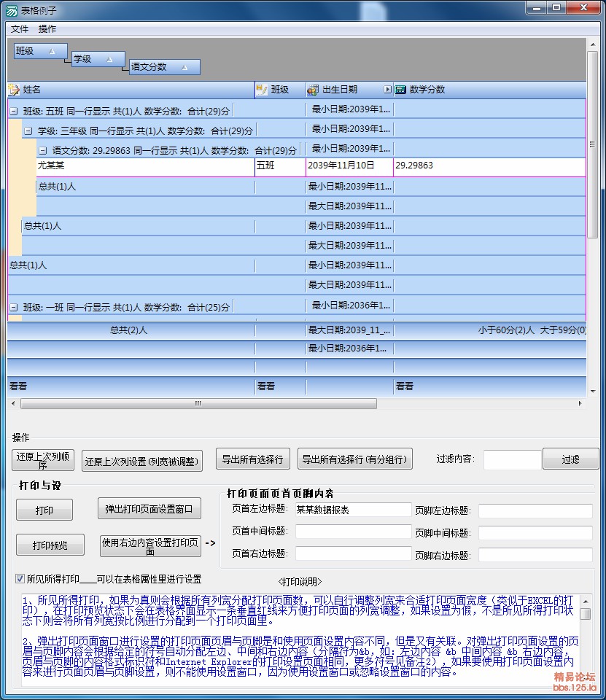Click the small arrow button after 出生日期 header

pos(387,90)
